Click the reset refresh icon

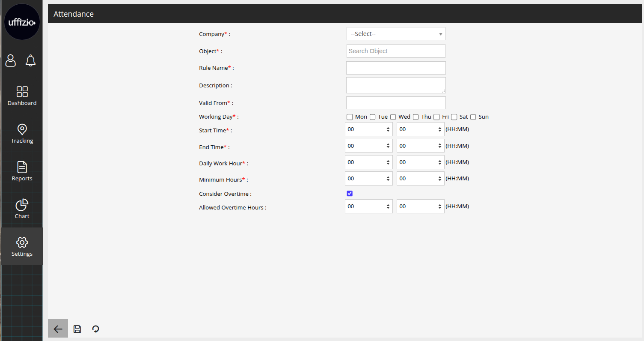click(x=96, y=329)
